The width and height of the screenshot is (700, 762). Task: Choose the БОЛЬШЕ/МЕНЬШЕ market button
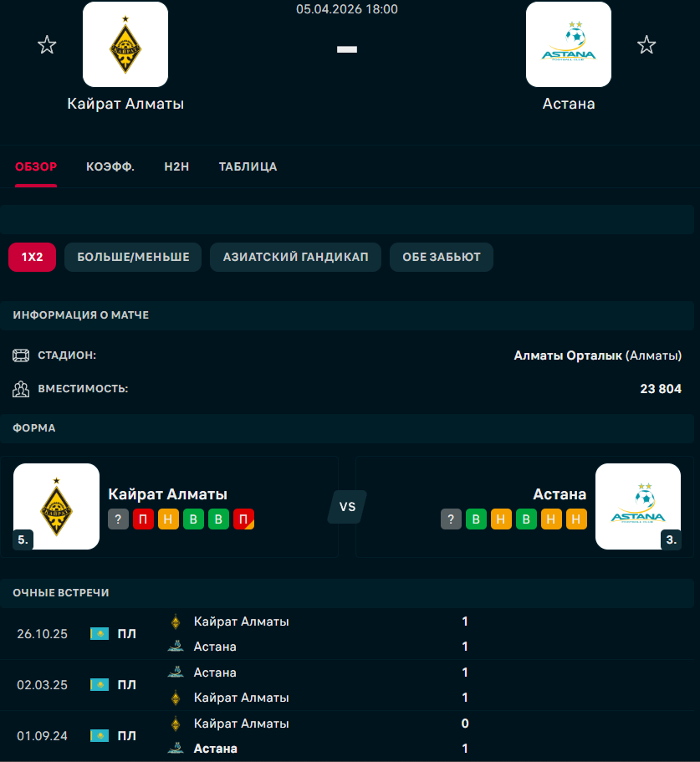click(x=133, y=257)
